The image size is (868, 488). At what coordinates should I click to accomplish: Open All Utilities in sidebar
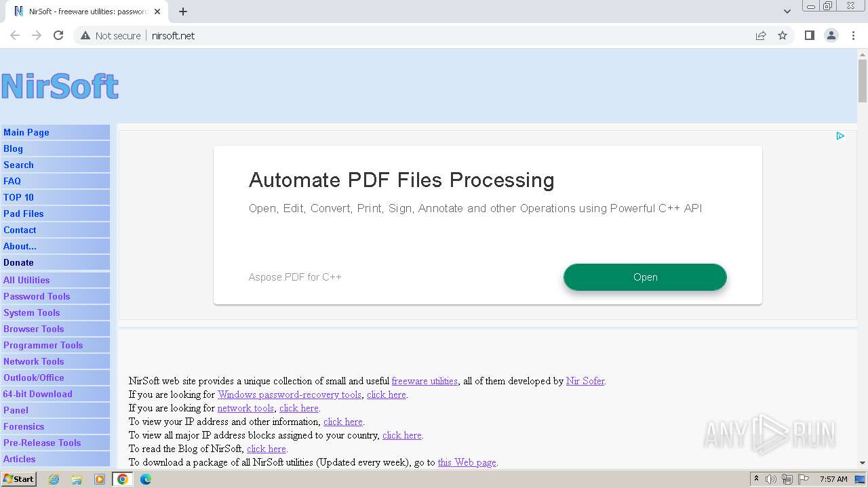click(55, 280)
